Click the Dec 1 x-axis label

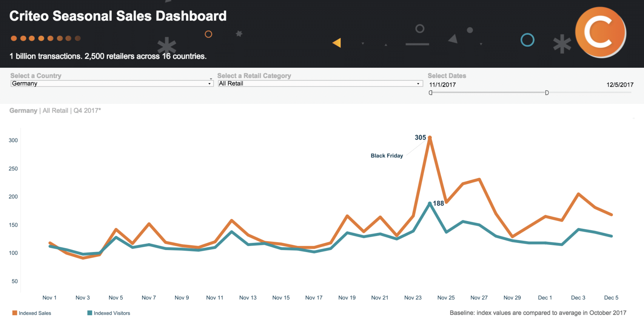point(545,298)
